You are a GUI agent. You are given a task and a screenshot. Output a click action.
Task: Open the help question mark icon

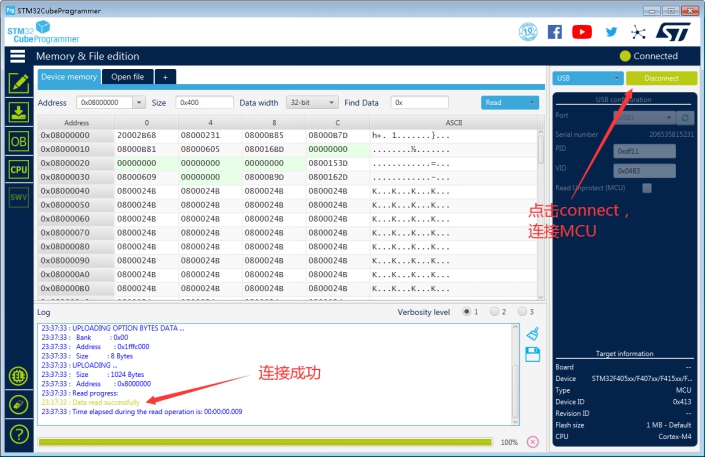(x=18, y=434)
